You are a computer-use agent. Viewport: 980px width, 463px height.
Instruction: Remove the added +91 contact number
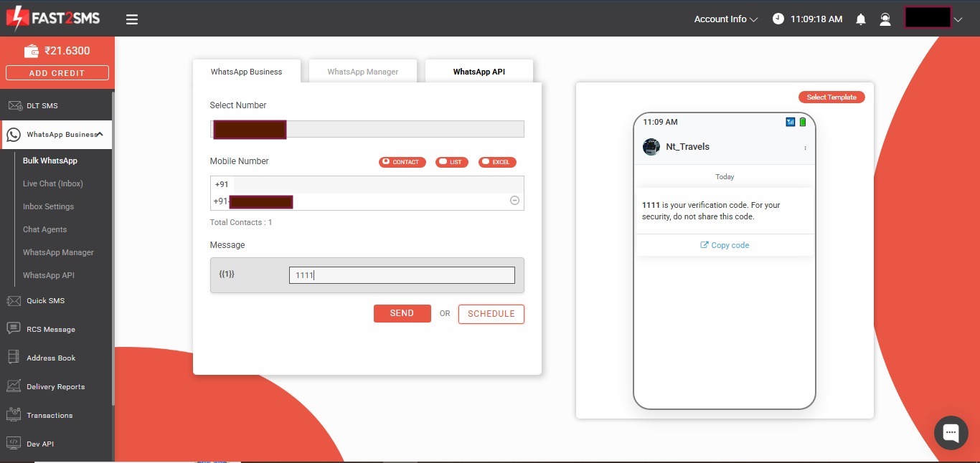pos(514,201)
